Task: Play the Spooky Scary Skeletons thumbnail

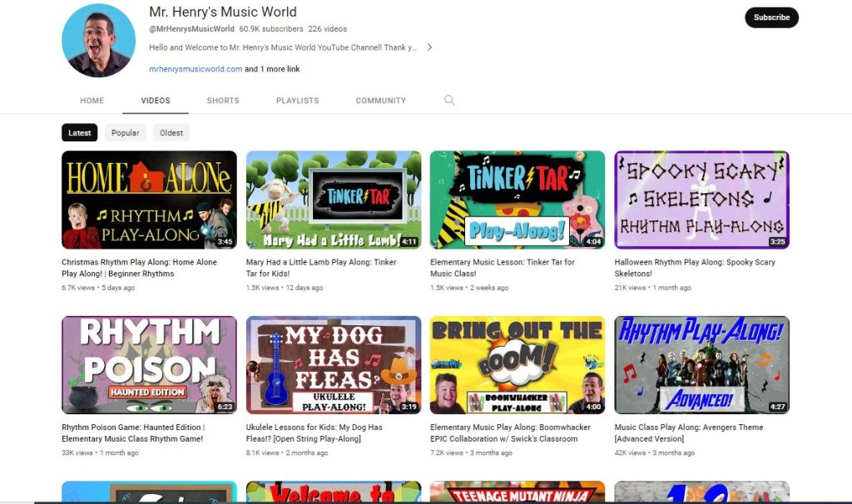Action: [701, 200]
